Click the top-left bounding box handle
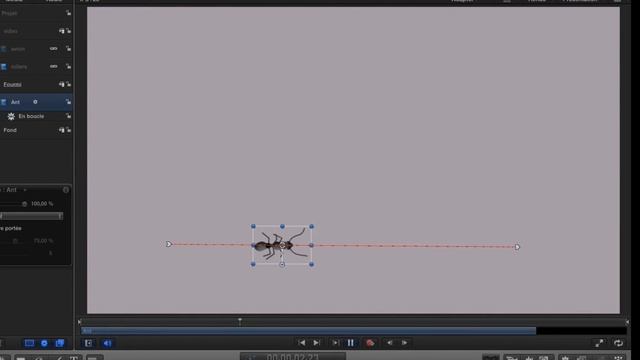Screen dimensions: 640x360 (x=253, y=226)
